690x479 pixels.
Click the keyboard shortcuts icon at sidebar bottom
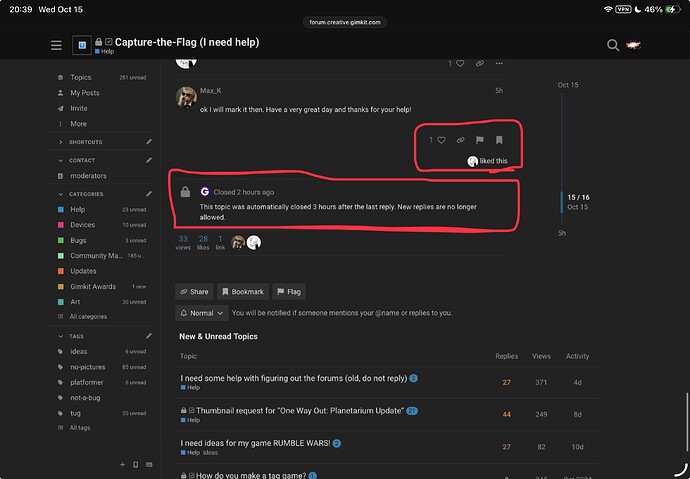(x=149, y=464)
